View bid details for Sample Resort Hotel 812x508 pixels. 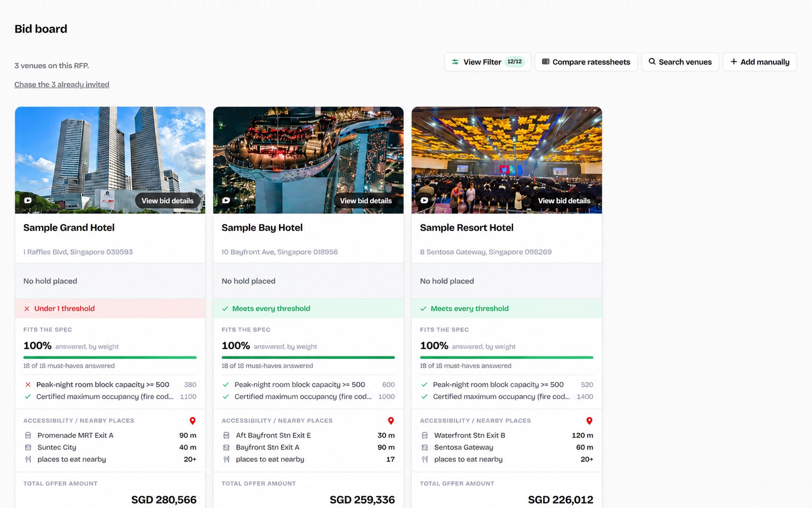(564, 201)
